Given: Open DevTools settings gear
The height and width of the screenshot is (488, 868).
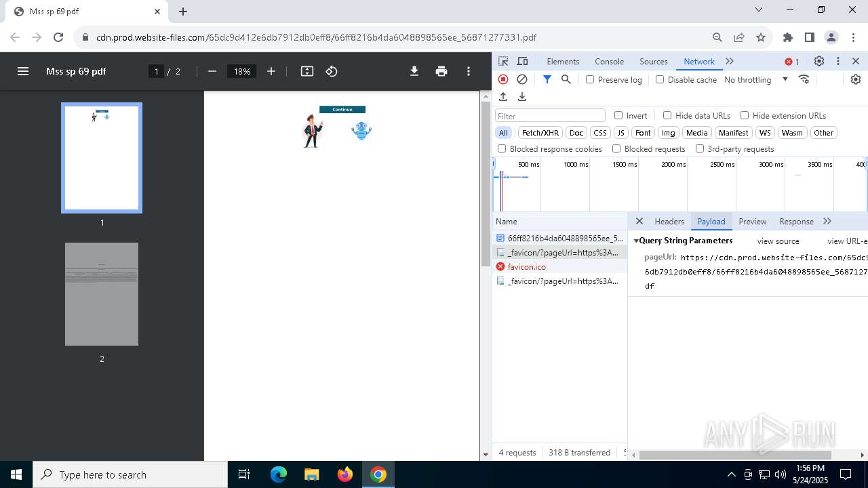Looking at the screenshot, I should [819, 61].
